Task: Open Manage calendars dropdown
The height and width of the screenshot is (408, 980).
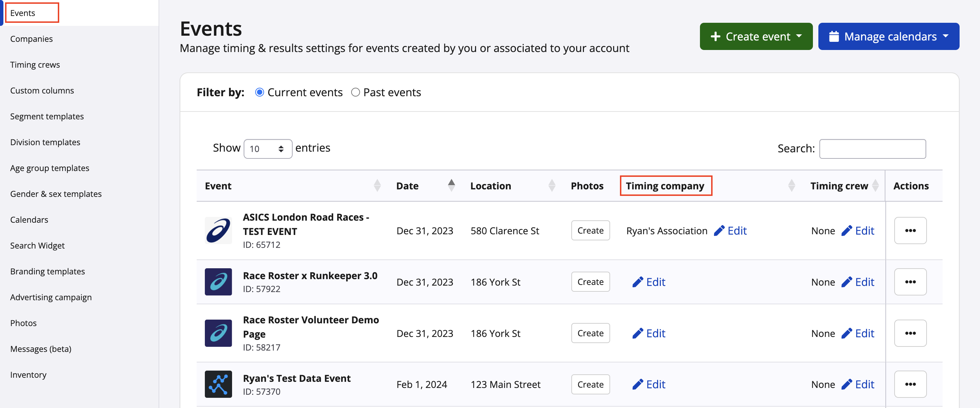Action: tap(888, 36)
